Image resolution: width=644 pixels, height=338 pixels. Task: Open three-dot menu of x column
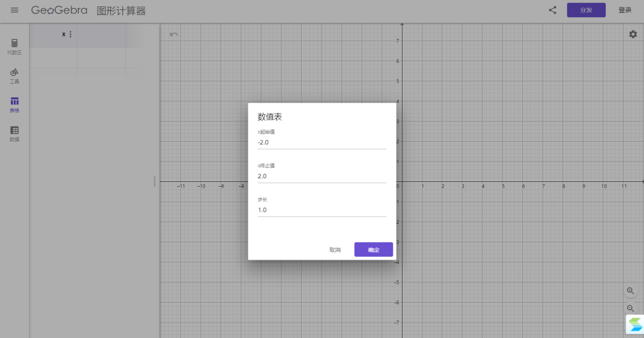click(71, 34)
